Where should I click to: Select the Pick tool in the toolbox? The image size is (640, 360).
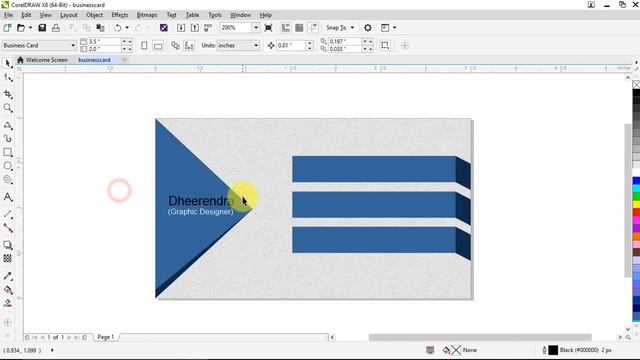click(x=8, y=63)
